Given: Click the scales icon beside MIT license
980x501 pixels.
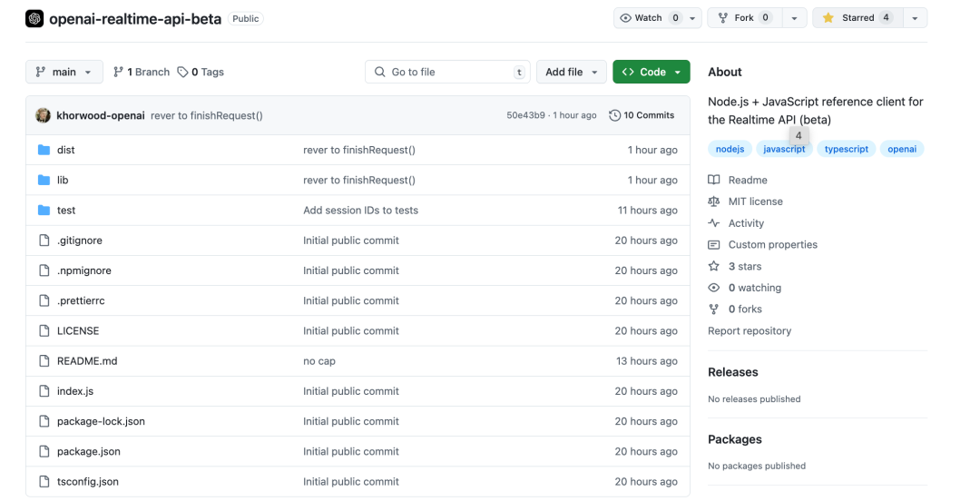Looking at the screenshot, I should 714,201.
